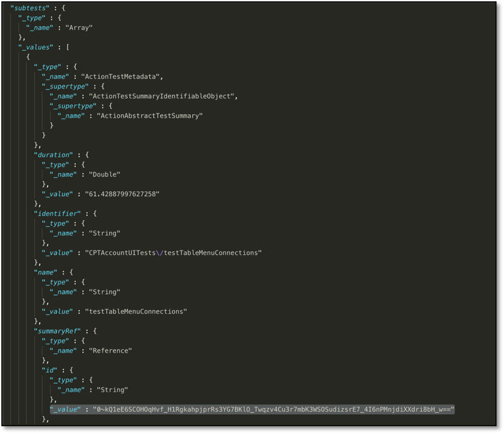Select the "ActionTestMetadata" string value
Viewport: 504px width, 433px height.
coord(122,76)
